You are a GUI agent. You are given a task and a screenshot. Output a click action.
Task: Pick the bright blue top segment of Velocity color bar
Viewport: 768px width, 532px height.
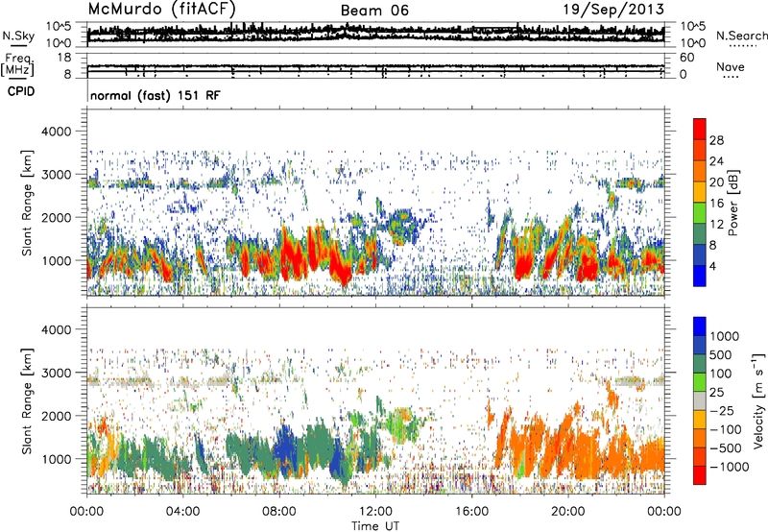700,326
